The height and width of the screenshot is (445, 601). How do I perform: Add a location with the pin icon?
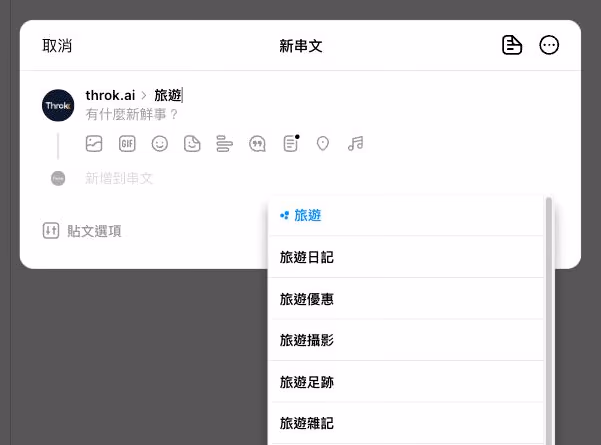[x=323, y=144]
